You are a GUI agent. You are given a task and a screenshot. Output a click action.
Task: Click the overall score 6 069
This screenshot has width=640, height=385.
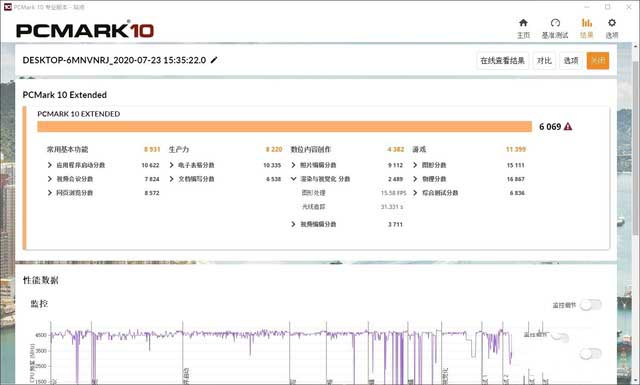pyautogui.click(x=550, y=127)
